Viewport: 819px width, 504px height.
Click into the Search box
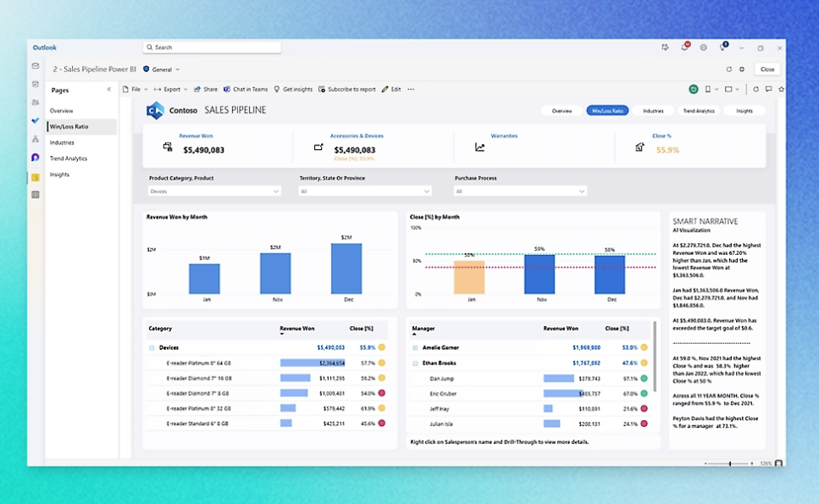pyautogui.click(x=212, y=47)
